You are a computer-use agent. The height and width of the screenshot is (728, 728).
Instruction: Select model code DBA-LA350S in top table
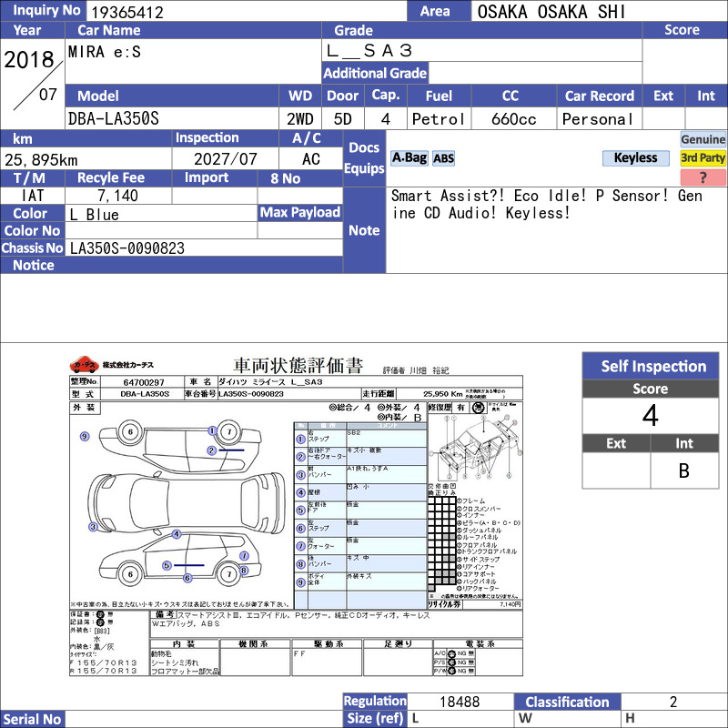point(114,119)
